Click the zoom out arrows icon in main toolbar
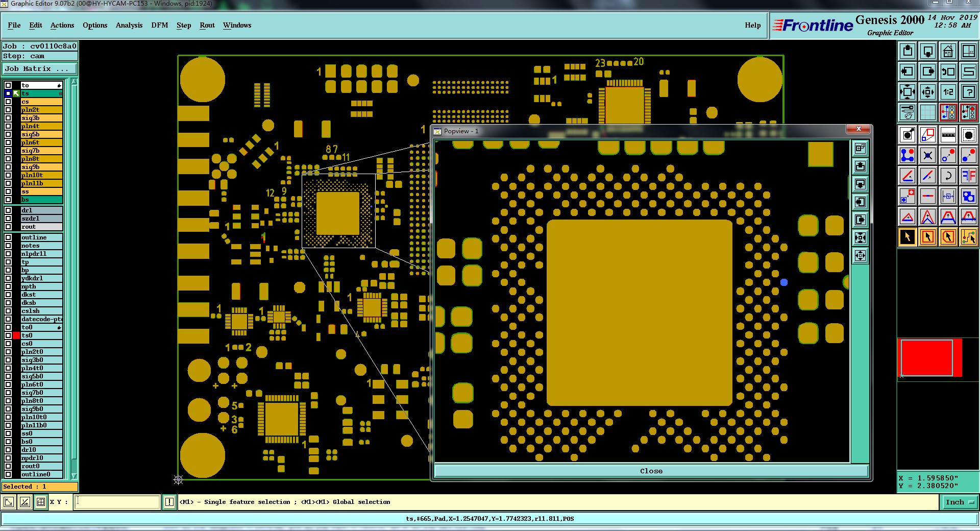The image size is (980, 531). coord(928,92)
